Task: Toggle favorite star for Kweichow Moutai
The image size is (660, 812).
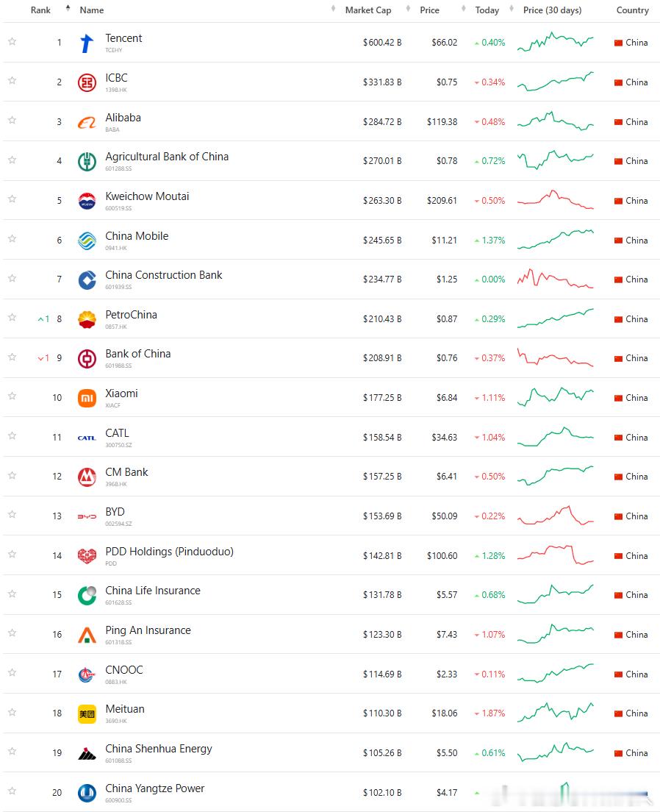Action: coord(12,199)
